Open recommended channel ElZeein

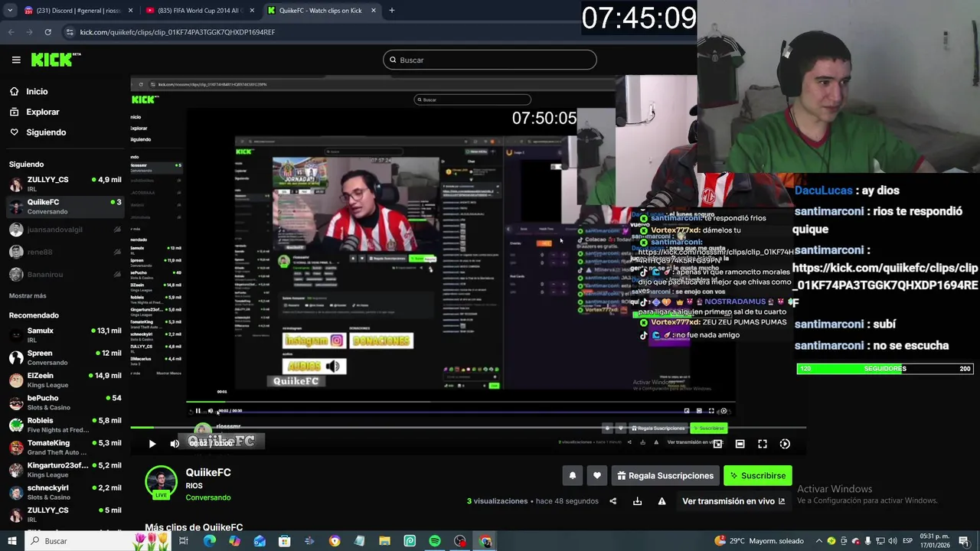click(65, 380)
